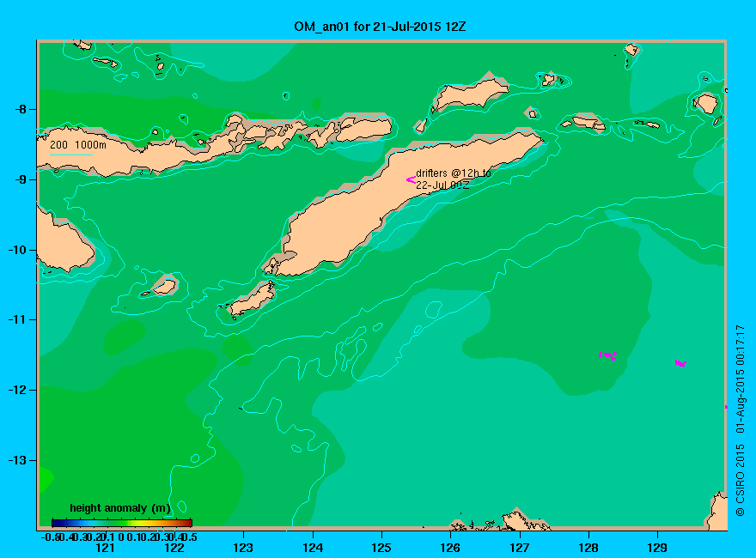Click the longitude label 121

(x=105, y=548)
